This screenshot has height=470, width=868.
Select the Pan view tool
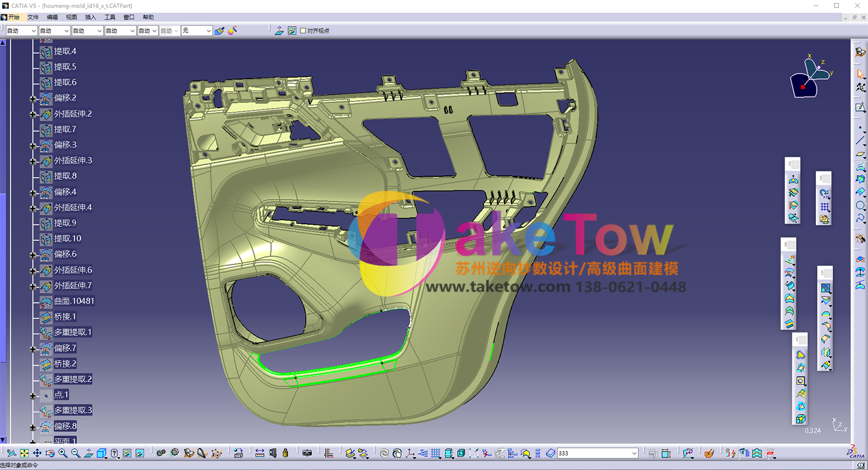pos(37,453)
